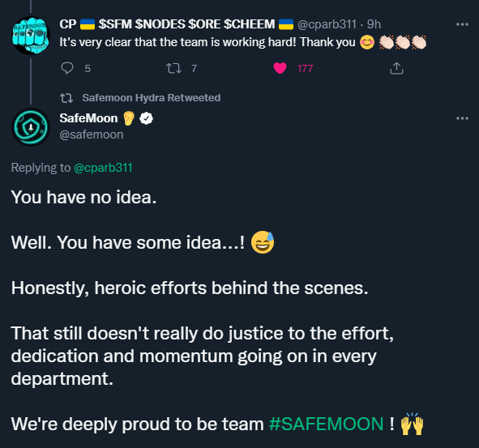Image resolution: width=479 pixels, height=448 pixels.
Task: Open more options on CP's tweet
Action: pyautogui.click(x=462, y=24)
